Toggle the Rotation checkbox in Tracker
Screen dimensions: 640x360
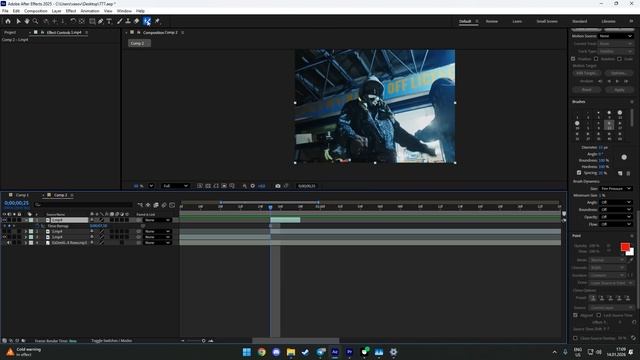[x=596, y=59]
